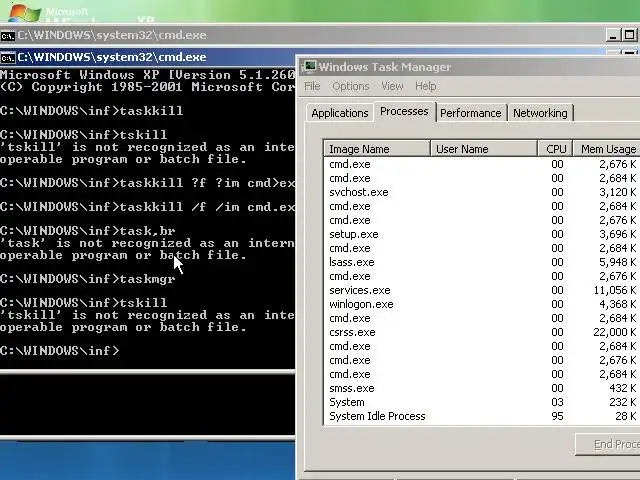
Task: Select the smss.exe process
Action: [x=482, y=388]
